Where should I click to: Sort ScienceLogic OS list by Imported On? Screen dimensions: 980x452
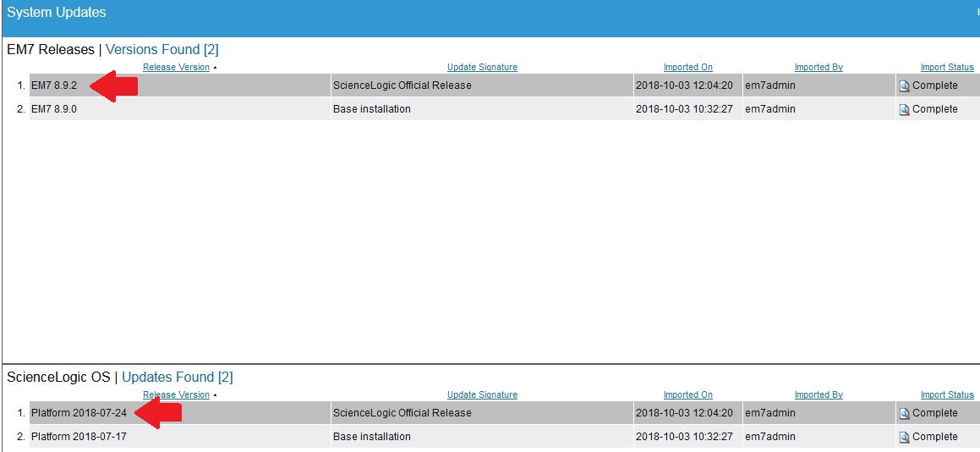point(687,395)
